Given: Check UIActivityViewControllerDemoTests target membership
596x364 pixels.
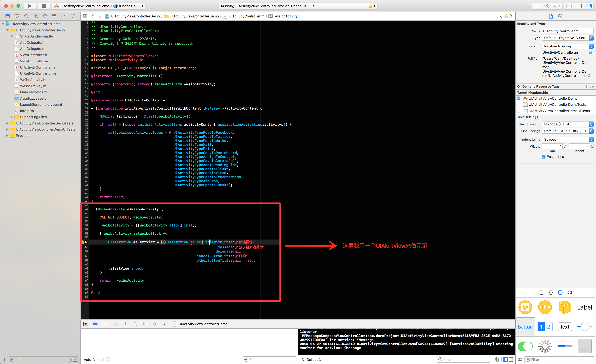Looking at the screenshot, I should pos(518,104).
